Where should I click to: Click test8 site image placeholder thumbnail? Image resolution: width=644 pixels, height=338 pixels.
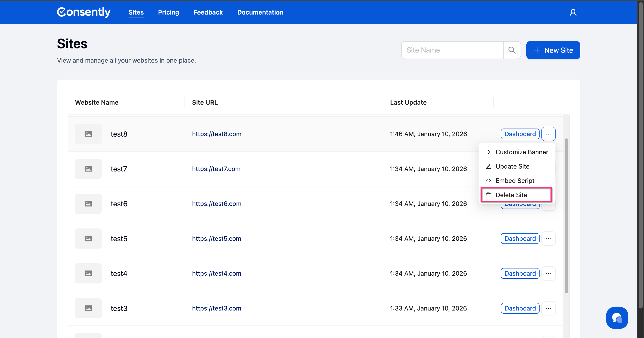click(88, 134)
